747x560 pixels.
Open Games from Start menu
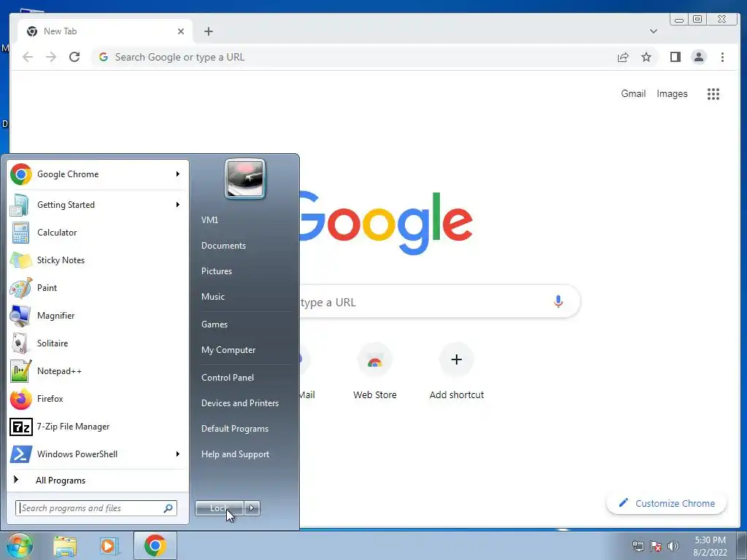pos(214,324)
